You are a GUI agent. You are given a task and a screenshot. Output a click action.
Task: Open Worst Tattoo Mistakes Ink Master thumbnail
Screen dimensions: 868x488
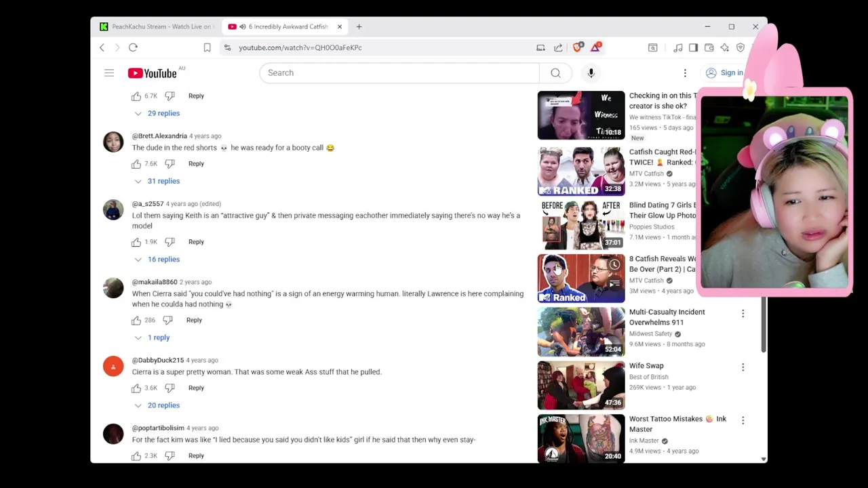pyautogui.click(x=581, y=438)
